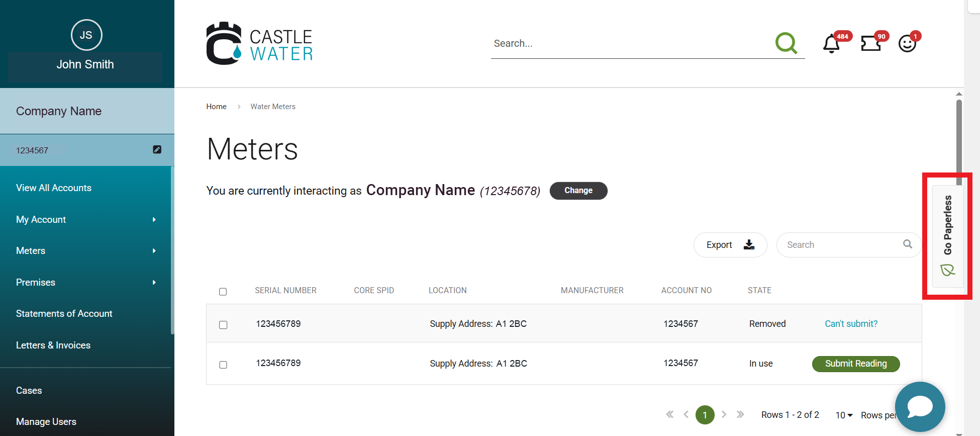Click the meters table Search field
Image resolution: width=980 pixels, height=436 pixels.
842,245
